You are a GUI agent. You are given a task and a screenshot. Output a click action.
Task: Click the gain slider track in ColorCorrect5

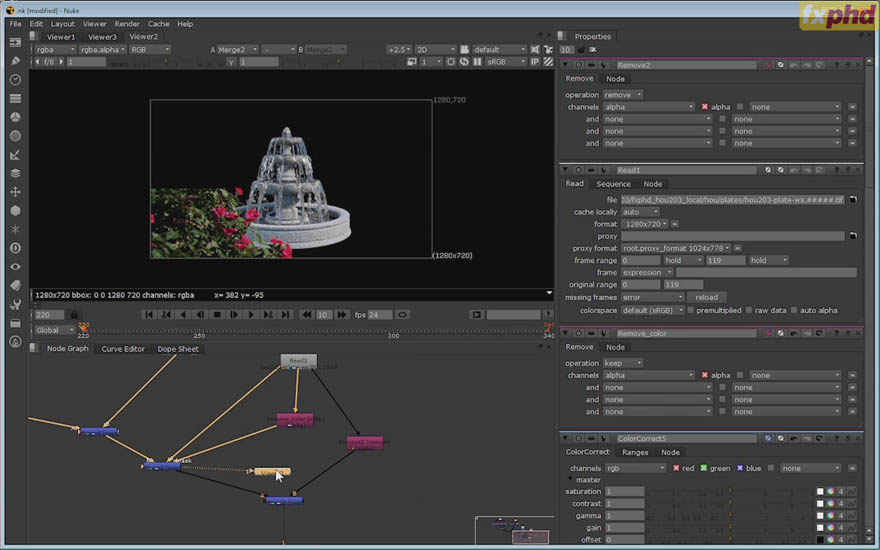730,528
